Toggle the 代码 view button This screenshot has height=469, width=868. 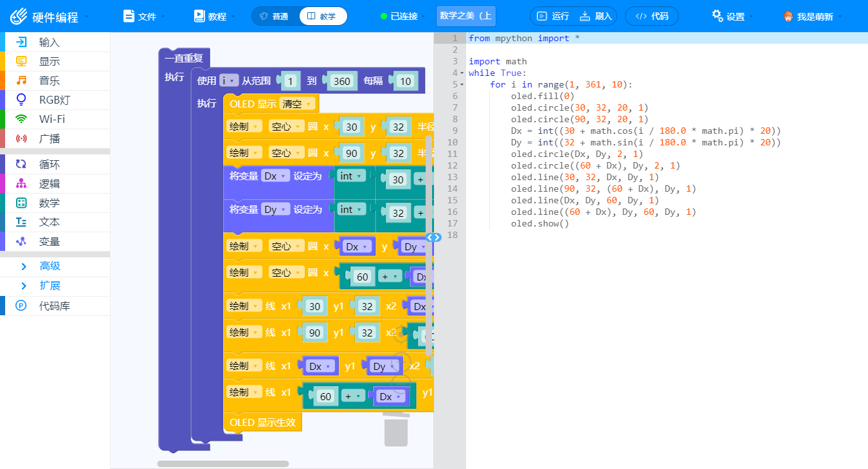(x=652, y=16)
